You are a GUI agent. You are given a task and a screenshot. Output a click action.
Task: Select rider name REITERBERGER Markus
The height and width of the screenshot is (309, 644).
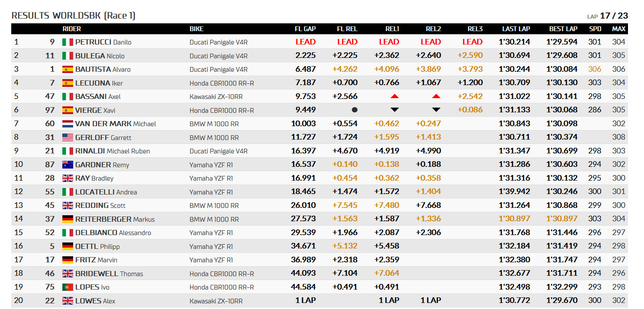point(115,219)
